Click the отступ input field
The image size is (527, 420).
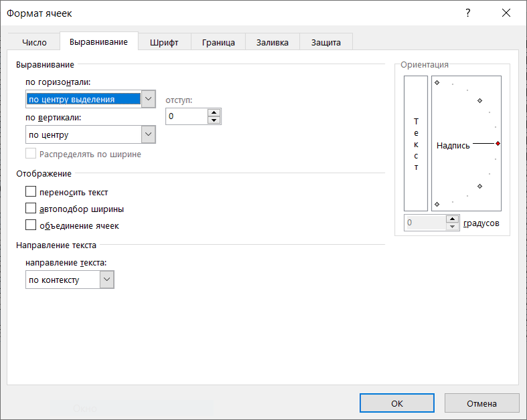(187, 116)
